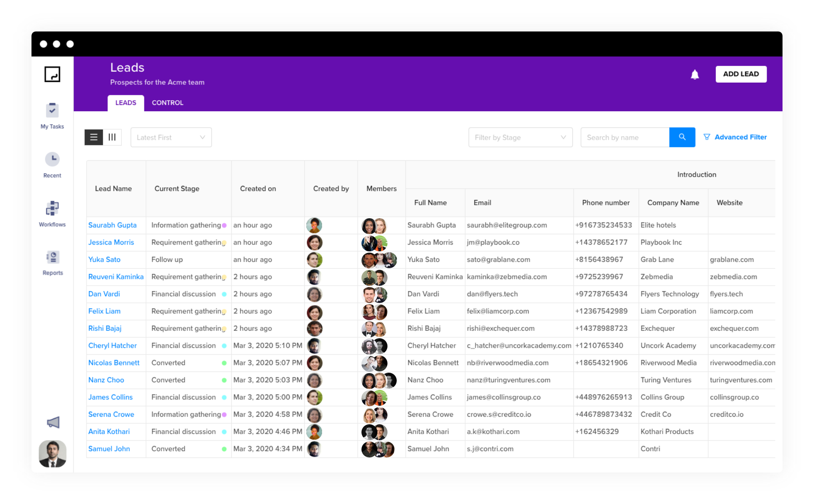Click the megaphone announcements icon

coord(53,422)
